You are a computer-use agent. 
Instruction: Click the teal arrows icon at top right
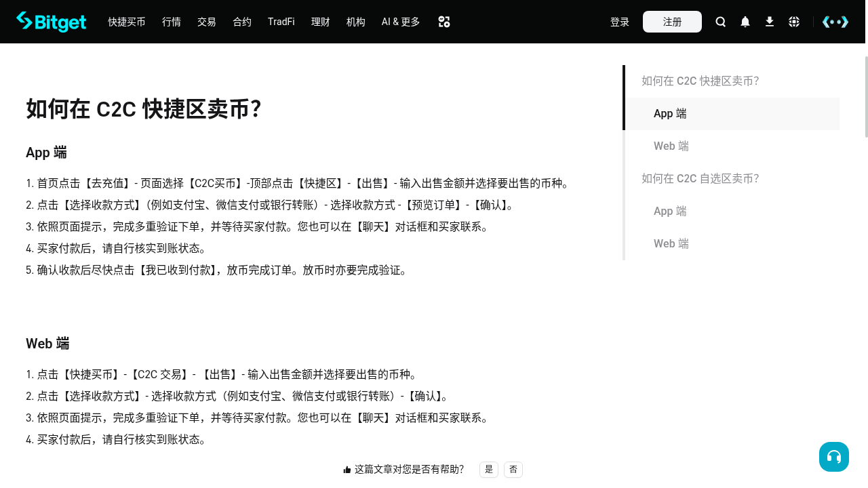pyautogui.click(x=835, y=22)
